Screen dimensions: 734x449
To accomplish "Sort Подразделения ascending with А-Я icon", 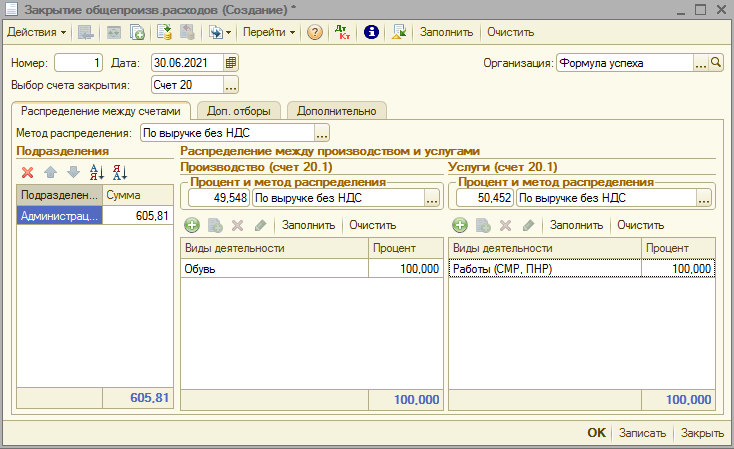I will point(97,171).
